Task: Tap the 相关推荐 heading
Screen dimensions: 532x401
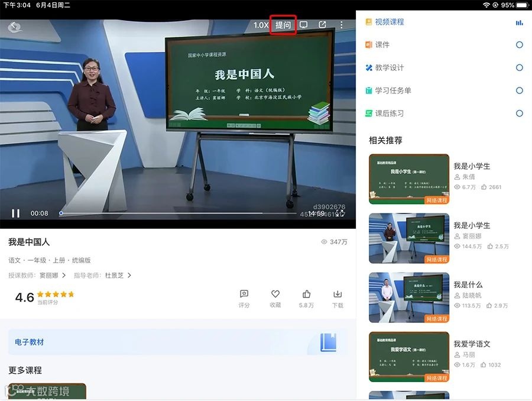Action: click(x=385, y=140)
